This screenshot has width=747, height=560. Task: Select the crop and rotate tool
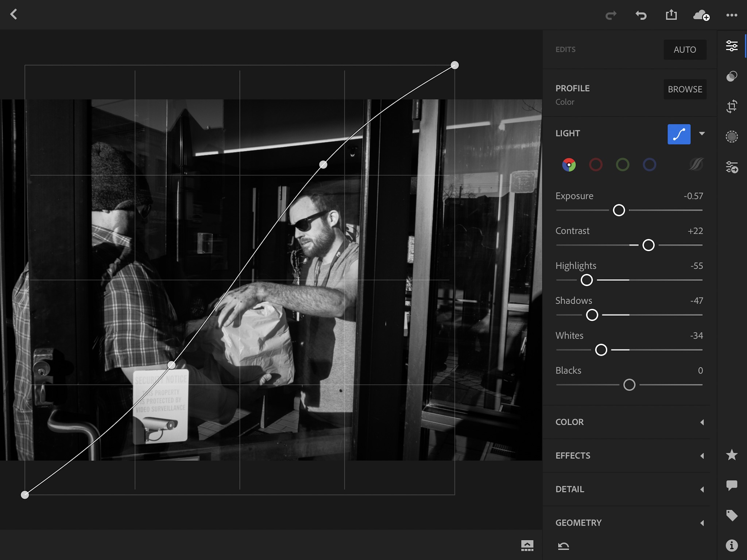[x=732, y=106]
